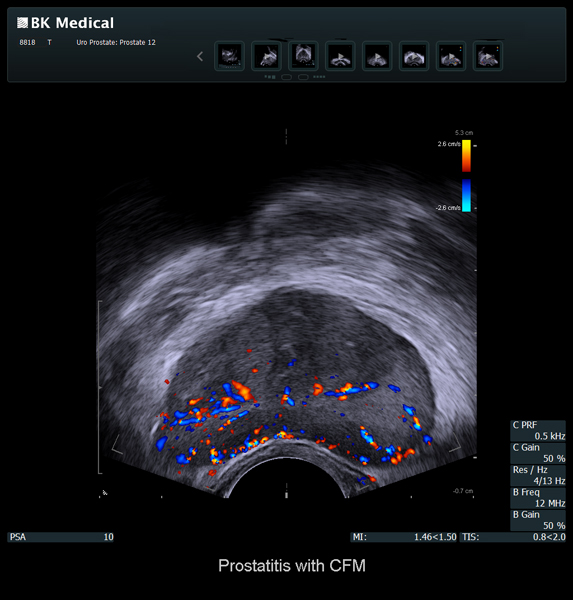
Task: Select the C PRF 0.5 kHz setting
Action: 538,430
